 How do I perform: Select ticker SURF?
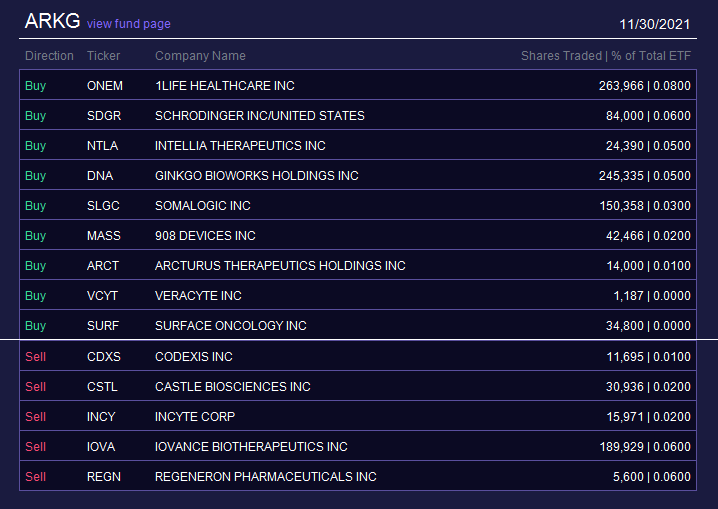click(103, 325)
